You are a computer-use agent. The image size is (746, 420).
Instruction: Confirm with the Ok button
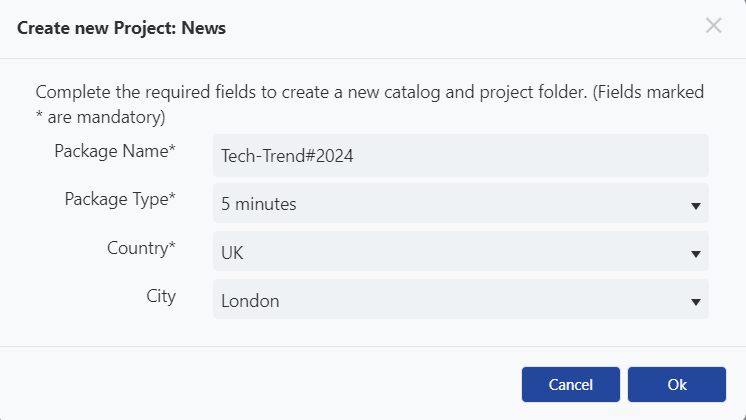[x=677, y=384]
